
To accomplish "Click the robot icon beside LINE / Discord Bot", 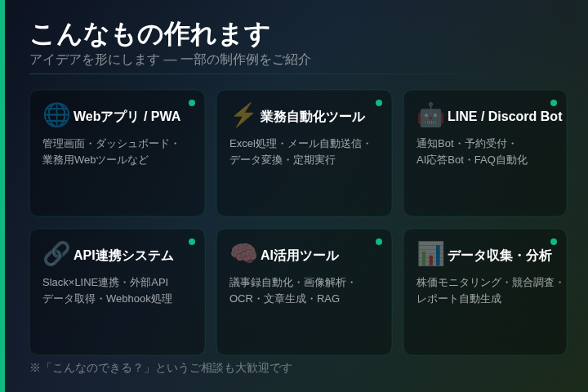I will tap(430, 115).
